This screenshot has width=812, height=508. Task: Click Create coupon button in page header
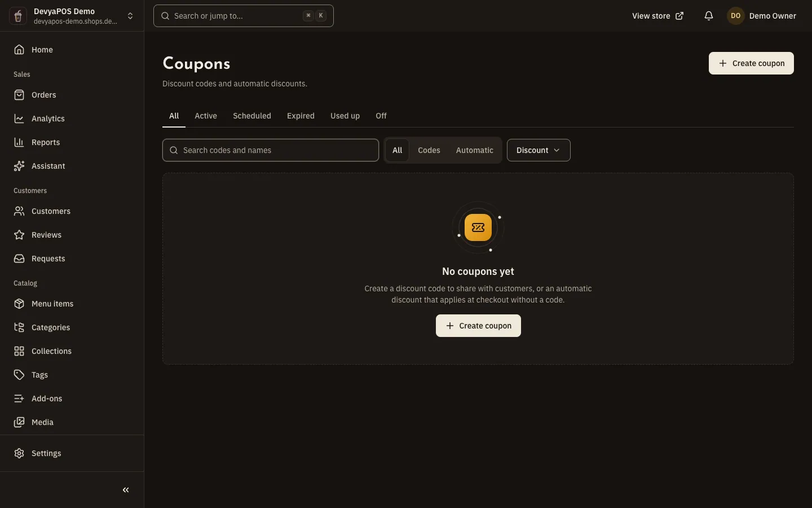coord(751,63)
